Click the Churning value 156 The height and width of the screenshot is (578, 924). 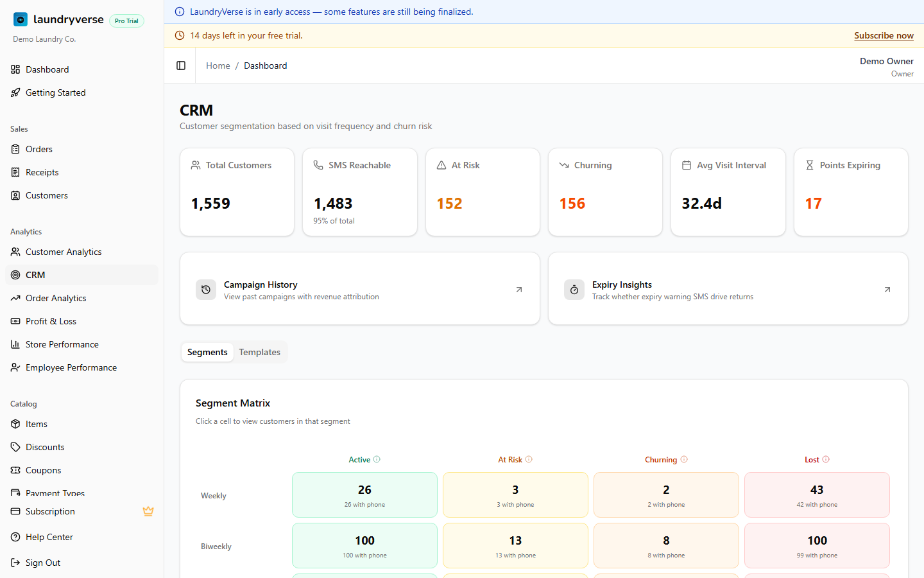click(572, 204)
